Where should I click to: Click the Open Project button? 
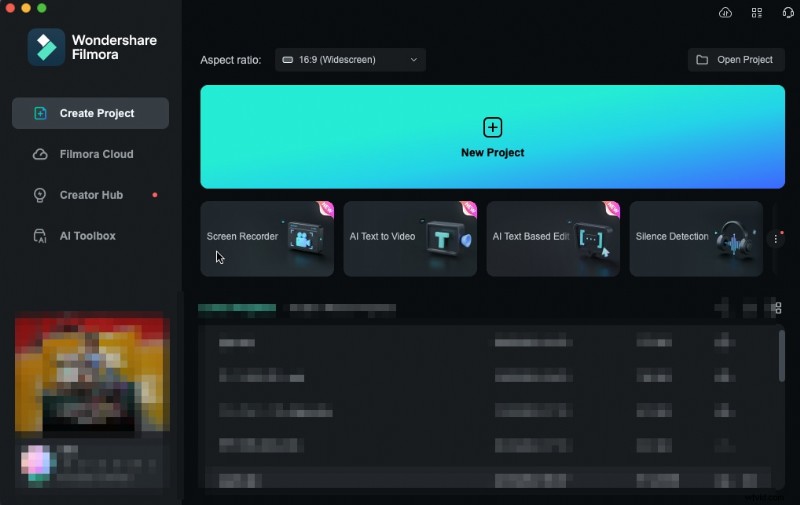point(736,60)
